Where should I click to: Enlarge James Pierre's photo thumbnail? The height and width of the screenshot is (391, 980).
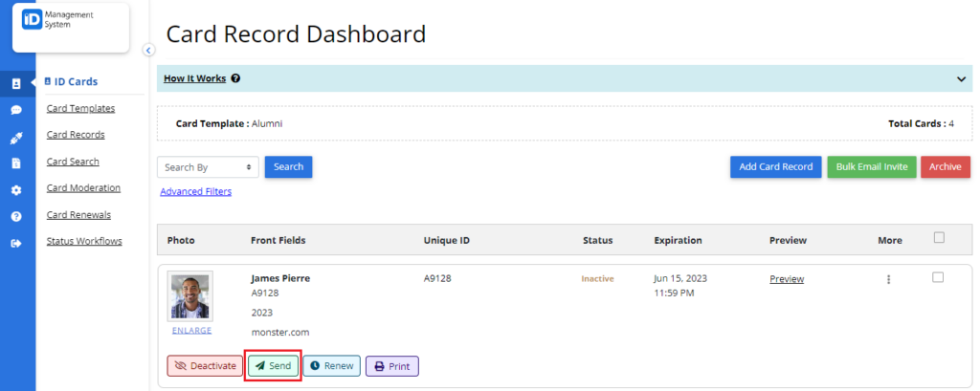191,331
